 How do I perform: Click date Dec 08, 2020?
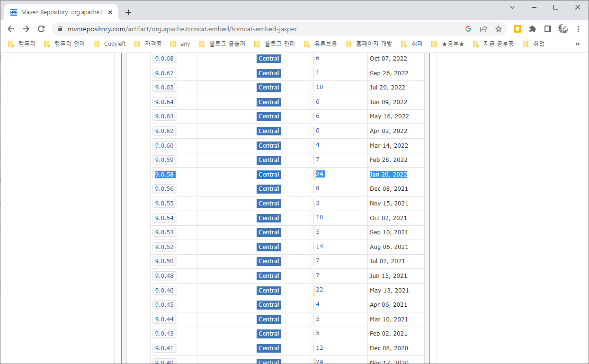388,348
